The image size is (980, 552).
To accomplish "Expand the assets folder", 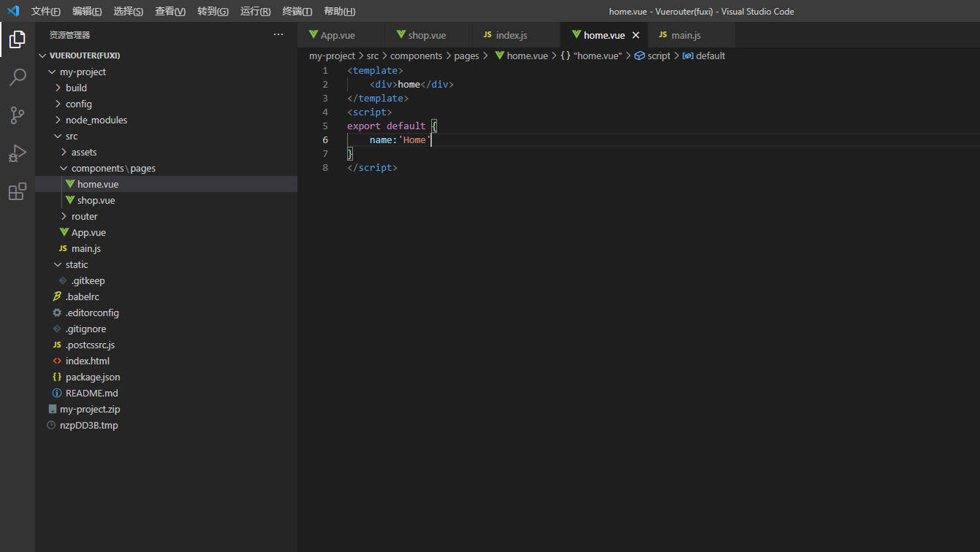I will [x=64, y=152].
